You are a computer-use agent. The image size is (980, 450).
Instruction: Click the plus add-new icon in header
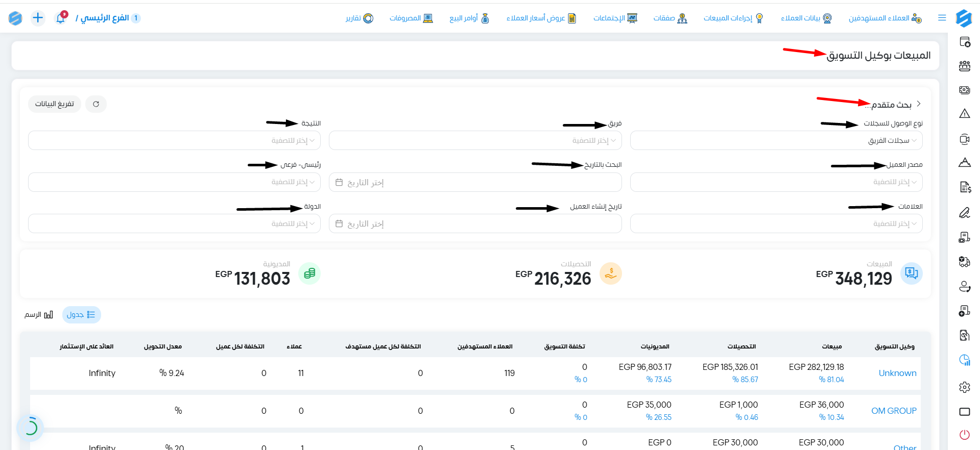pos(38,18)
